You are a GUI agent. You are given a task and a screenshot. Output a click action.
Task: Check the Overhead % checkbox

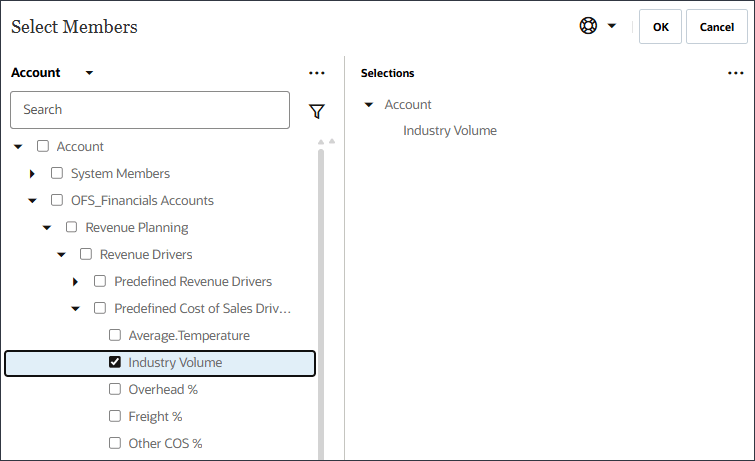click(115, 389)
